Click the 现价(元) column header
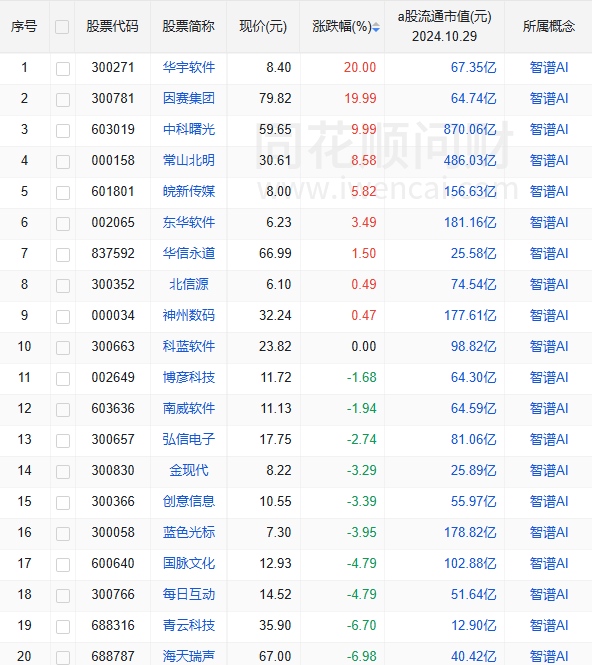The height and width of the screenshot is (665, 592). point(263,26)
